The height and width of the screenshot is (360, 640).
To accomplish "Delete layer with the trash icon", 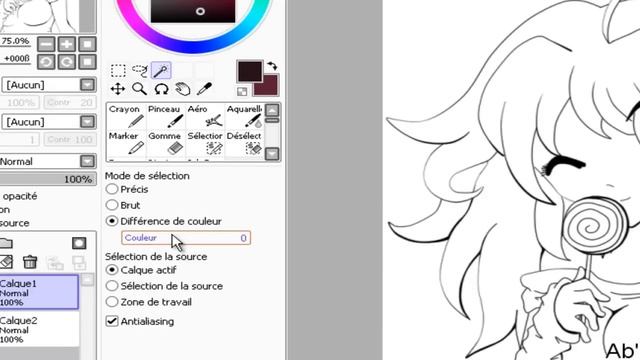I will click(x=30, y=262).
